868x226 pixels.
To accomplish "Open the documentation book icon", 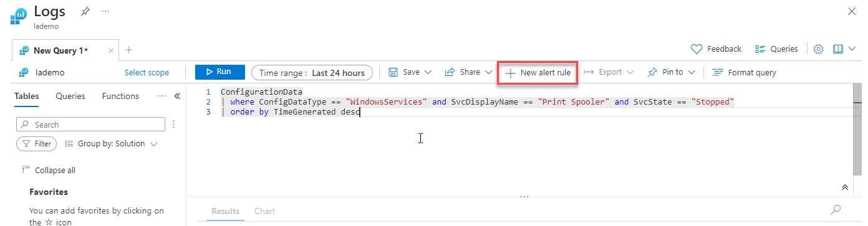I will pyautogui.click(x=838, y=49).
